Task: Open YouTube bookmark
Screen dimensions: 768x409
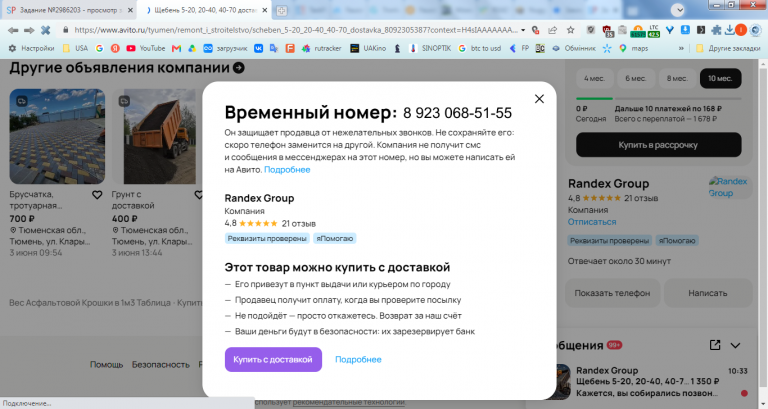Action: click(x=145, y=48)
